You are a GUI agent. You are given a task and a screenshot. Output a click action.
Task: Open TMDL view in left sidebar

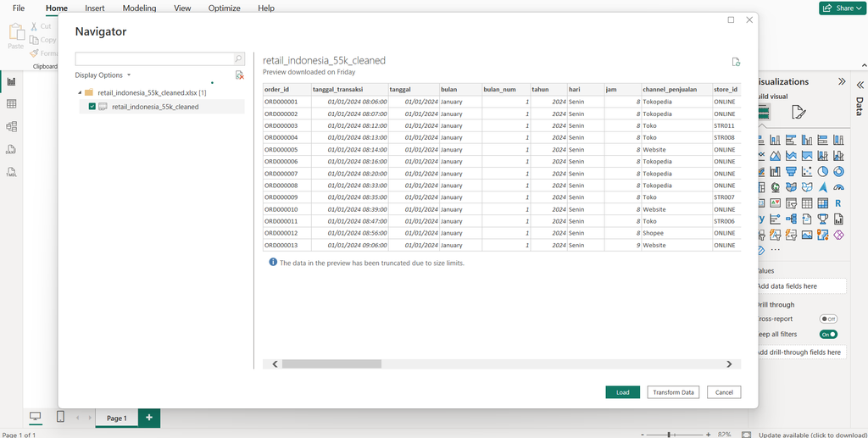tap(11, 172)
